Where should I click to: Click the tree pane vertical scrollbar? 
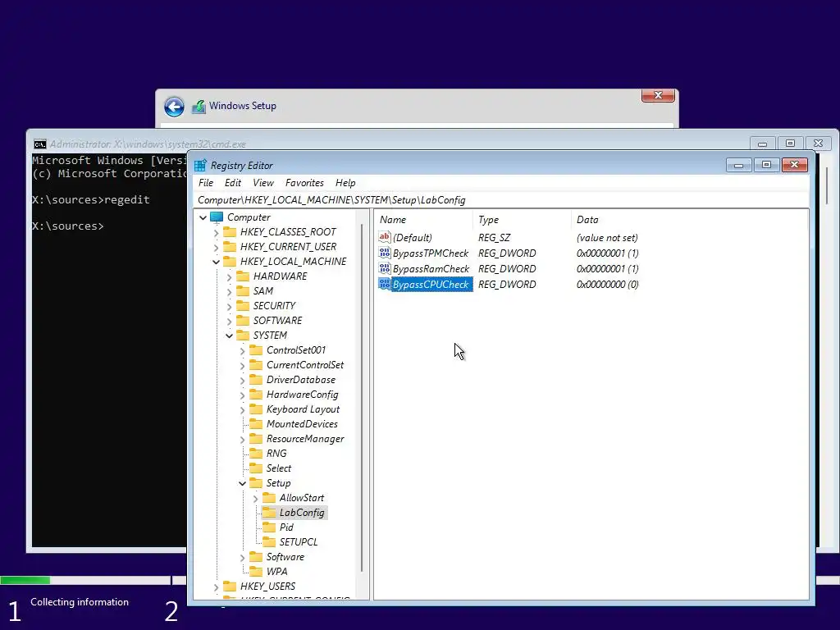point(363,399)
